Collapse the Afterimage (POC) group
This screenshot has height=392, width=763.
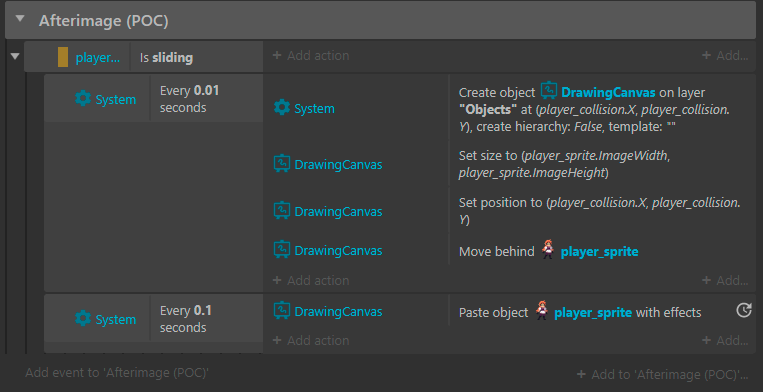(19, 19)
